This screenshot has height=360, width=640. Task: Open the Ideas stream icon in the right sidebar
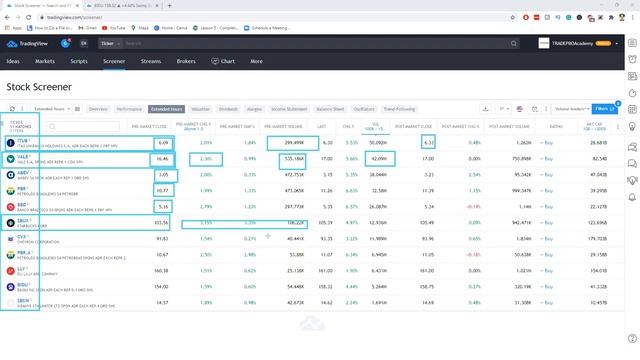(632, 180)
